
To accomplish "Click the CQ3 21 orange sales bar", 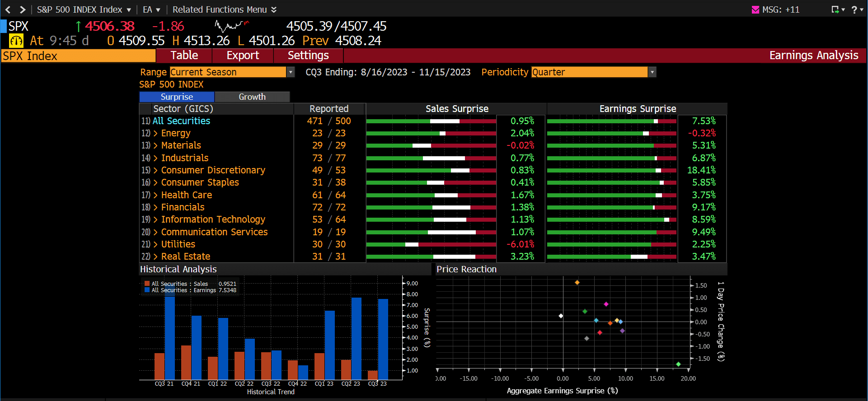I will (x=160, y=366).
